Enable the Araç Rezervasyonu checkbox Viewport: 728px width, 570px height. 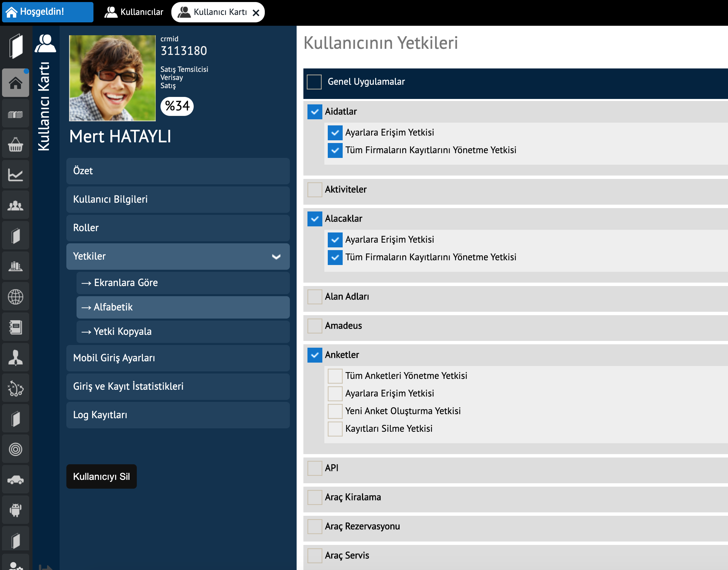315,526
